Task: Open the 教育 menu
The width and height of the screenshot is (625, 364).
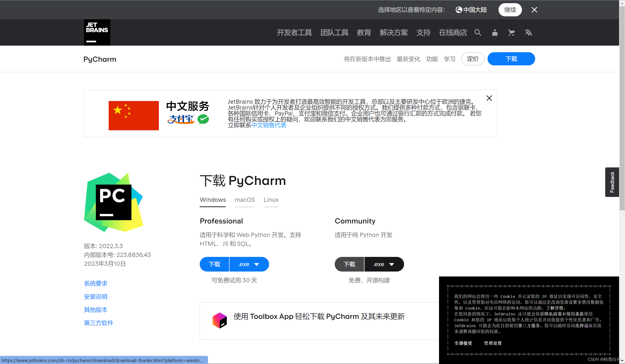Action: 364,32
